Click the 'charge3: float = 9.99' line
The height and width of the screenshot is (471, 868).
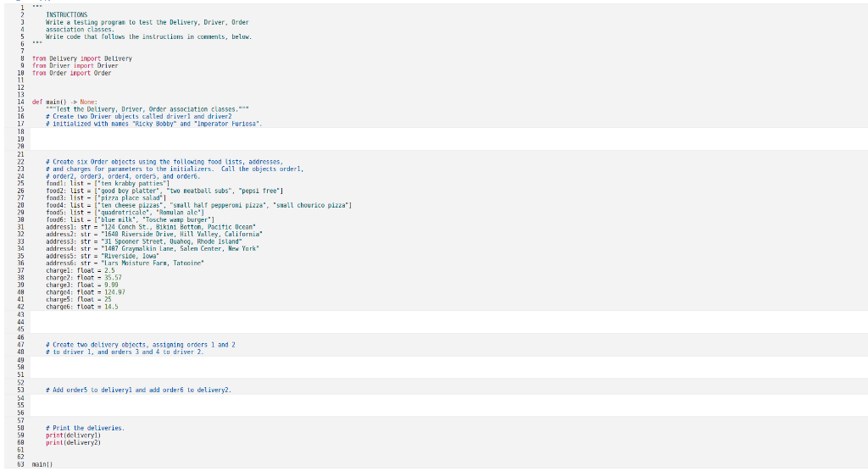pos(82,285)
